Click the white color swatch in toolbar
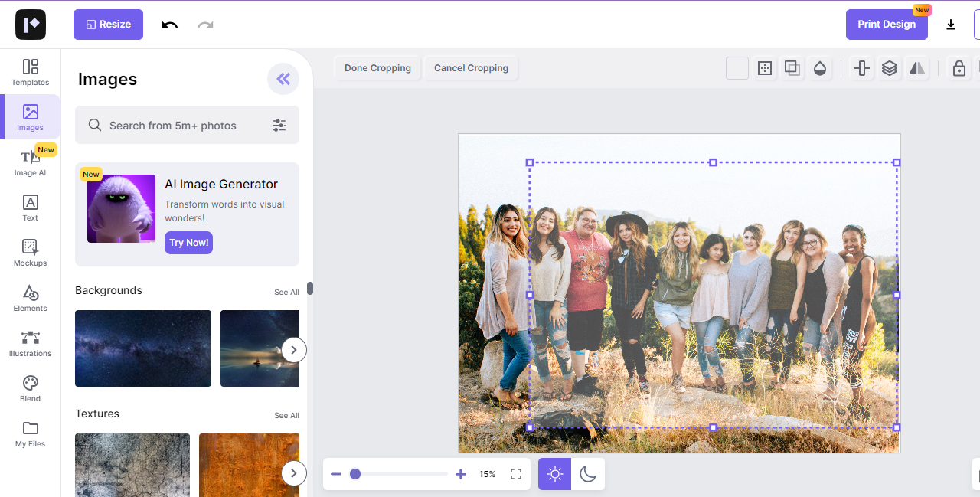 point(737,68)
